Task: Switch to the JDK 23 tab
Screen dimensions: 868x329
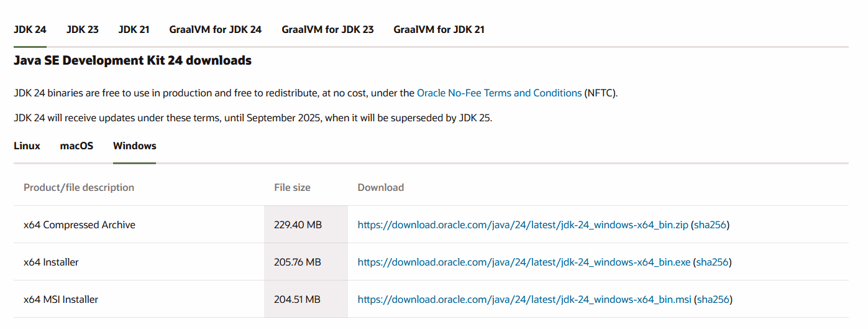Action: click(x=83, y=29)
